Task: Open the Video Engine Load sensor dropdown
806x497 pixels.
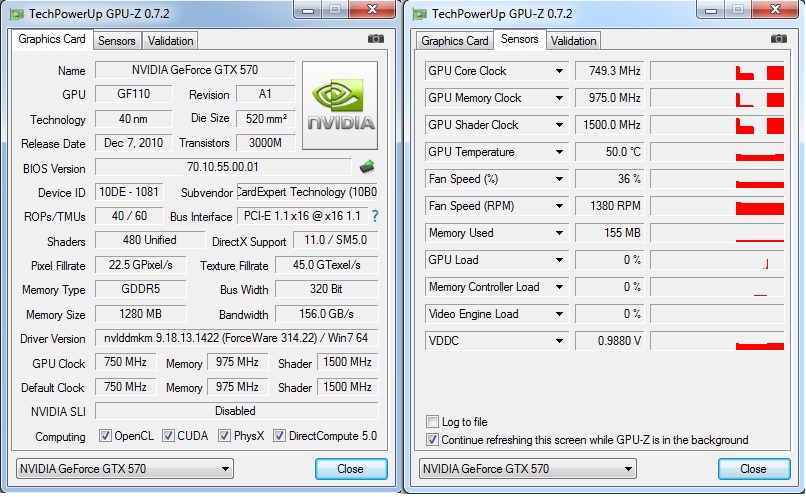Action: [559, 314]
